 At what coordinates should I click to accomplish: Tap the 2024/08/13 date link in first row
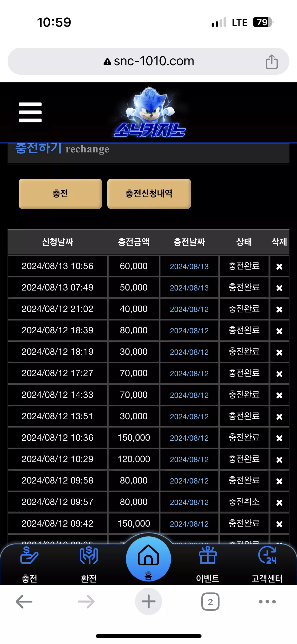click(x=189, y=267)
